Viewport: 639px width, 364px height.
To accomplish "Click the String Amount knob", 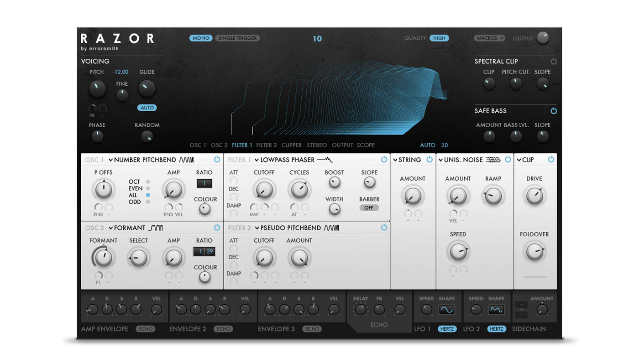I will tap(413, 196).
